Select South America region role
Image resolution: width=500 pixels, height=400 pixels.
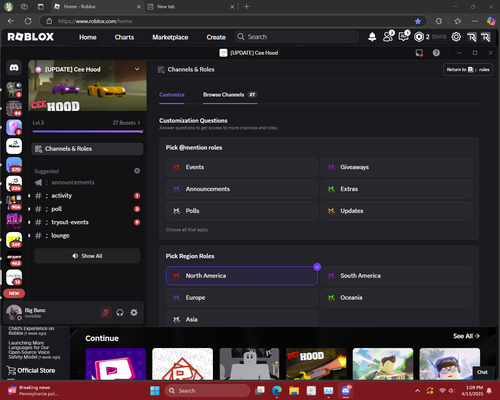click(x=396, y=276)
